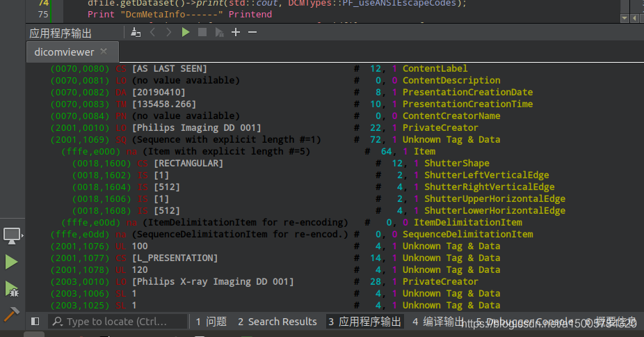Click the ContentDescription label

(451, 81)
